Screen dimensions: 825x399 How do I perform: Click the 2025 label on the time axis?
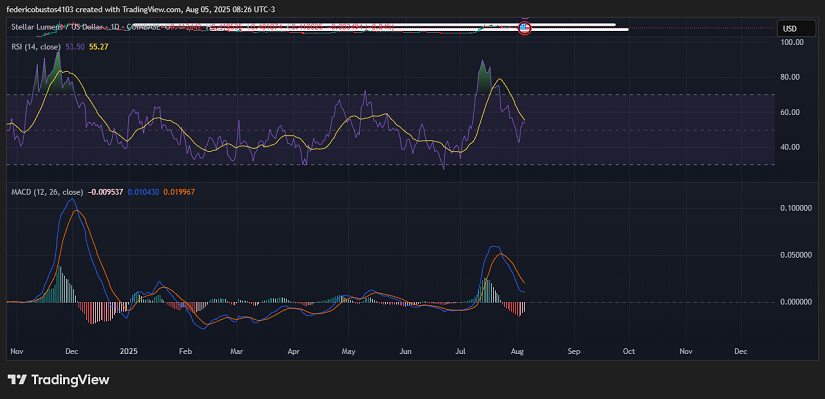(x=128, y=351)
